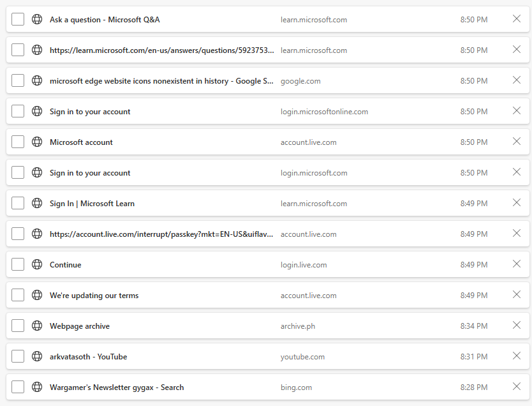Tick the checkbox for the Wargamer's Newsletter search
Screen dimensions: 532x406
pos(18,387)
